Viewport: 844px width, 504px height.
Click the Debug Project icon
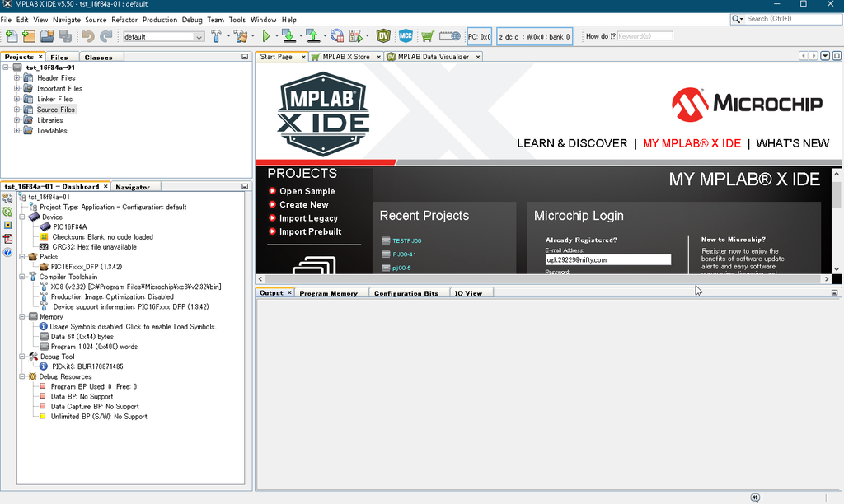point(356,36)
